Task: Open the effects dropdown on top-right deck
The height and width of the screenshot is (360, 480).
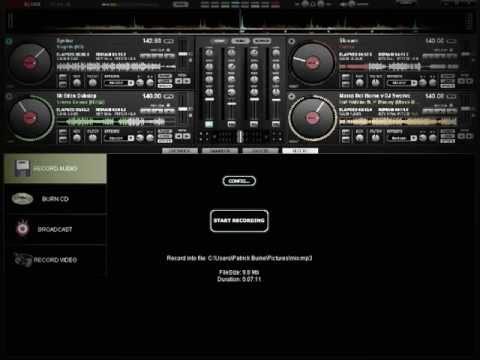Action: [x=402, y=83]
